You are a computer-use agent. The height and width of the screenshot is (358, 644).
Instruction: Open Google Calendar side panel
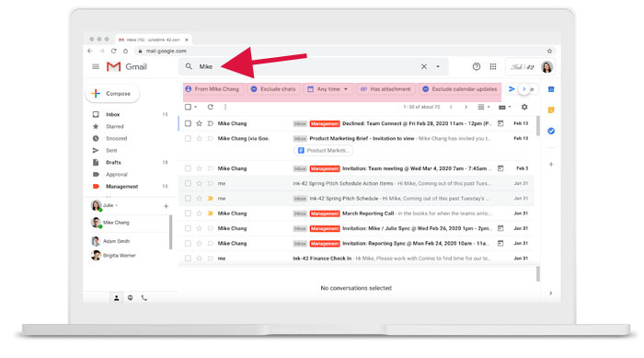(551, 89)
